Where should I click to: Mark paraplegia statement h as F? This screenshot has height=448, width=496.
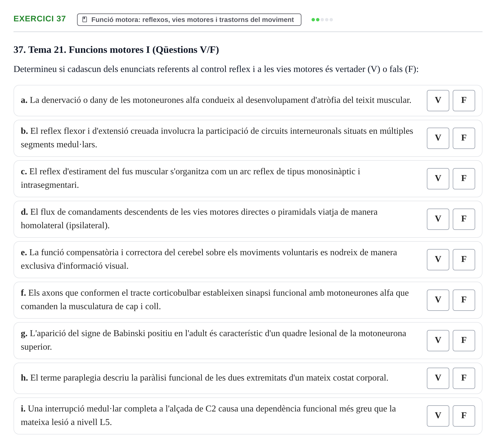coord(464,378)
